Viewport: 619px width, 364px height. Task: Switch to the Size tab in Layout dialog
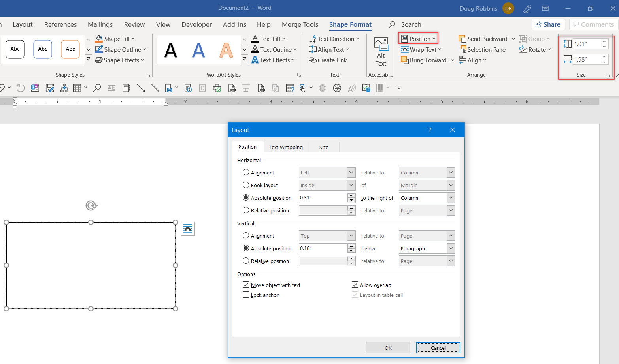pos(324,147)
